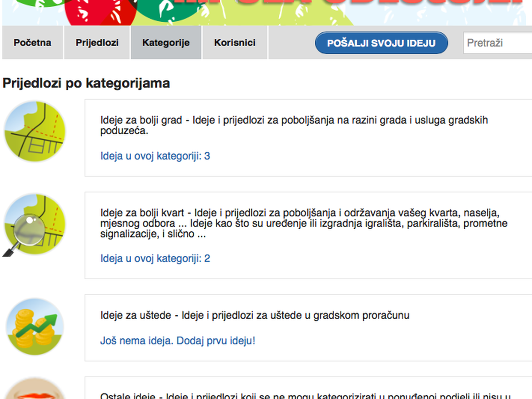Open the city map category icon
Image resolution: width=532 pixels, height=399 pixels.
click(35, 131)
